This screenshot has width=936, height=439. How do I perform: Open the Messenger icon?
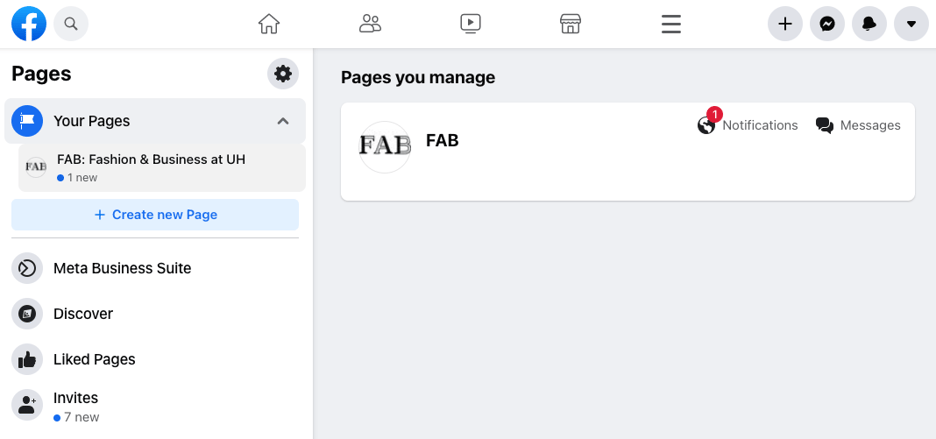click(827, 23)
